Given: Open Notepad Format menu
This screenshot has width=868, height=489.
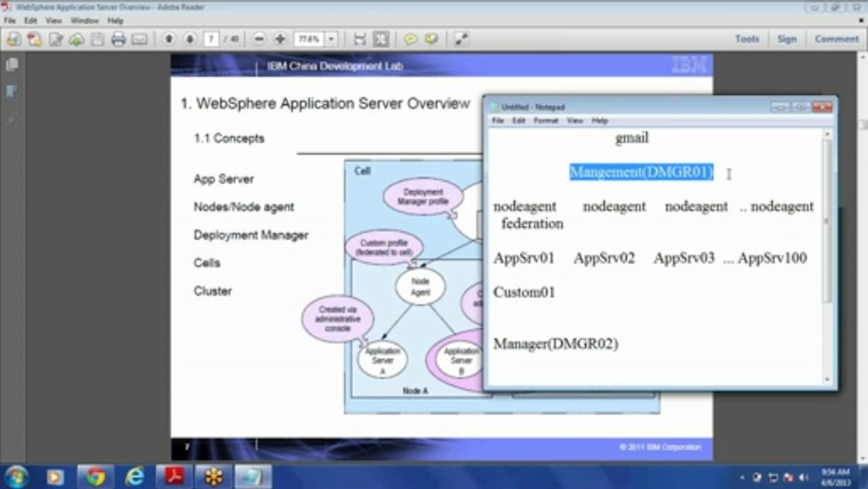Looking at the screenshot, I should click(x=546, y=120).
